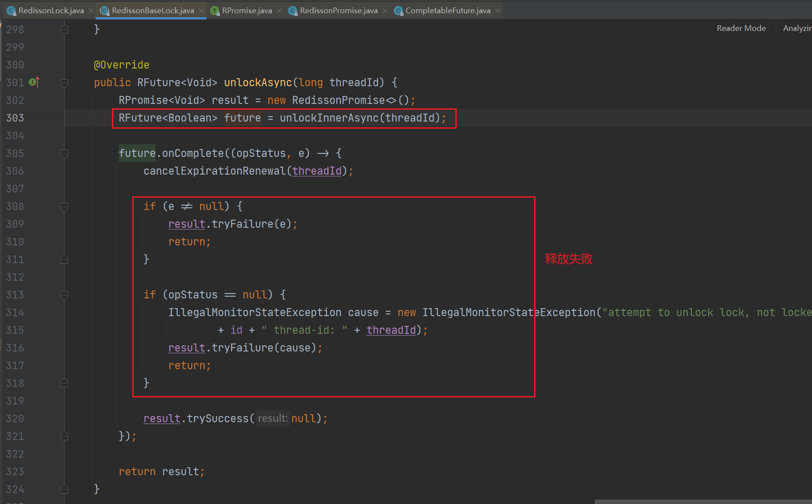
Task: Click the threadId parameter in cancelExpirationRenewal call
Action: 317,171
